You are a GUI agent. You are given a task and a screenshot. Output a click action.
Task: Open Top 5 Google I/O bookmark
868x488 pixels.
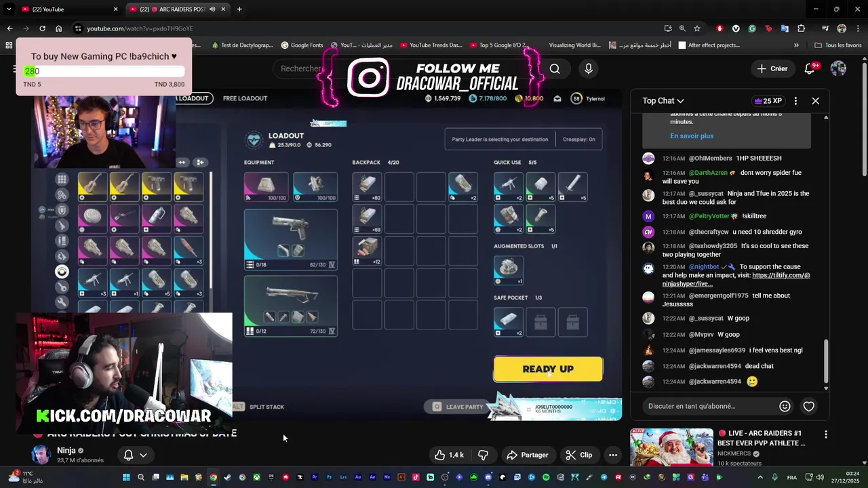pyautogui.click(x=499, y=45)
